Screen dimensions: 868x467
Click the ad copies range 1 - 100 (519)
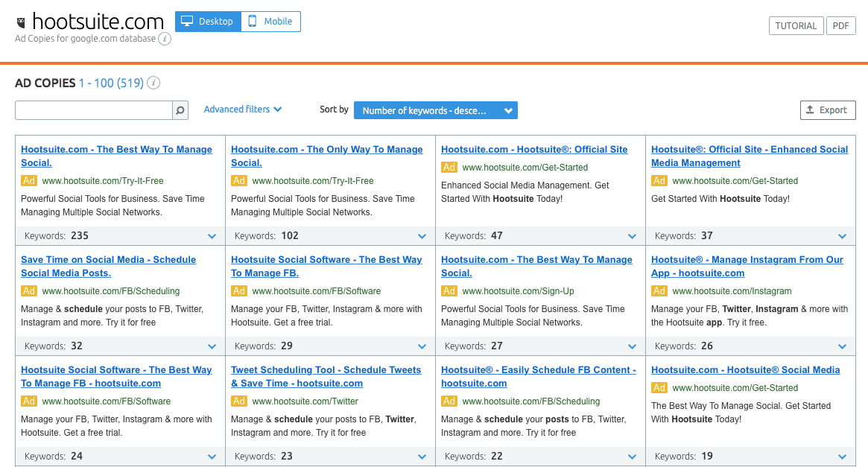pyautogui.click(x=111, y=83)
